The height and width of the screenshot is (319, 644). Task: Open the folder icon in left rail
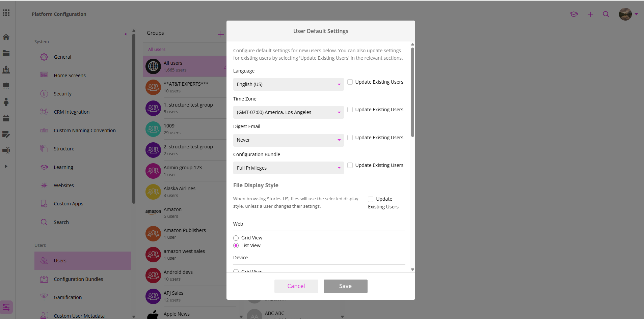point(6,53)
